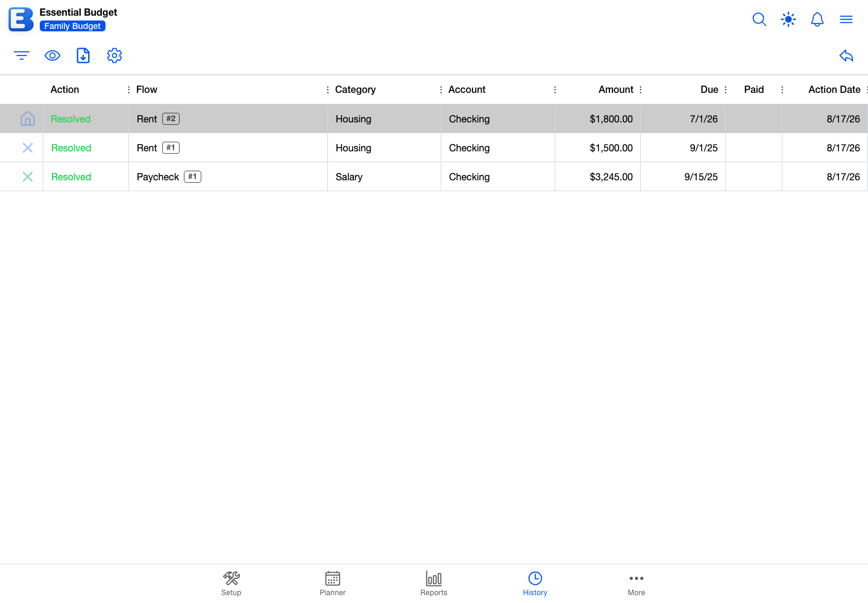The width and height of the screenshot is (868, 603).
Task: Click the Paid column header
Action: [x=753, y=89]
